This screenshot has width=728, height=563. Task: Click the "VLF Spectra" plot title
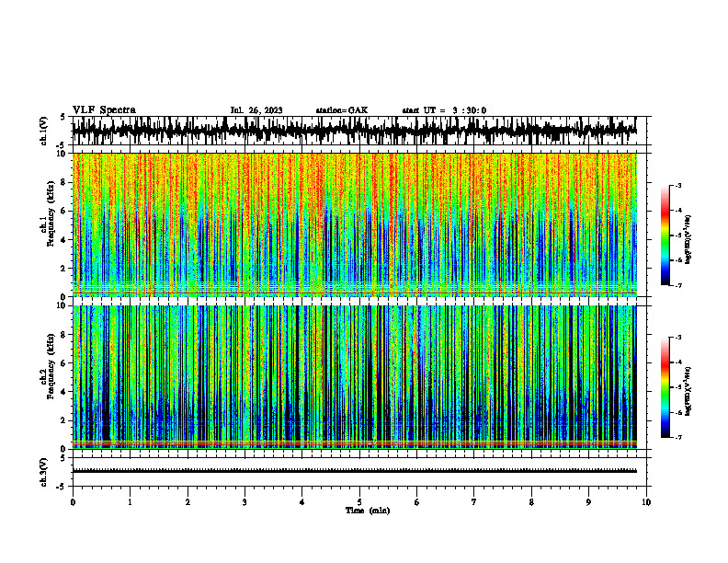tap(104, 110)
